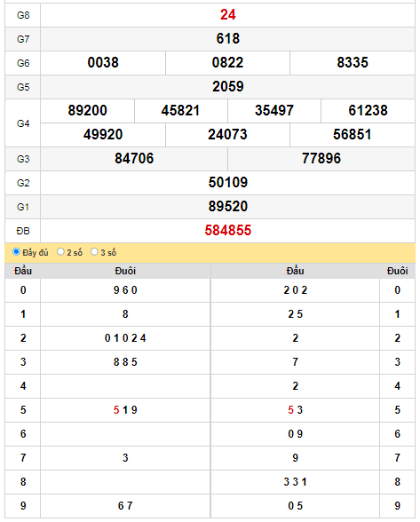Click the G1 result 89520

(x=228, y=206)
